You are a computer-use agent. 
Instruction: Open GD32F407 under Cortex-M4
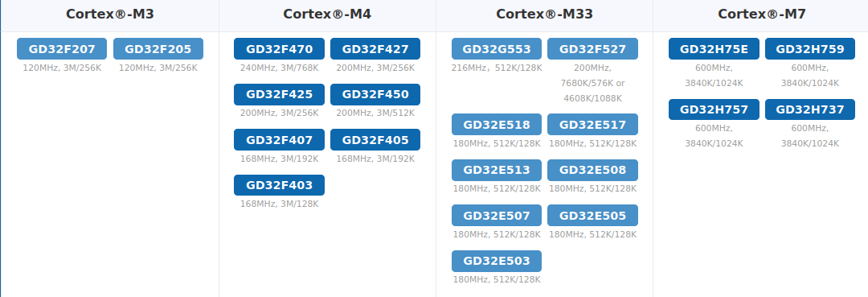pyautogui.click(x=279, y=139)
